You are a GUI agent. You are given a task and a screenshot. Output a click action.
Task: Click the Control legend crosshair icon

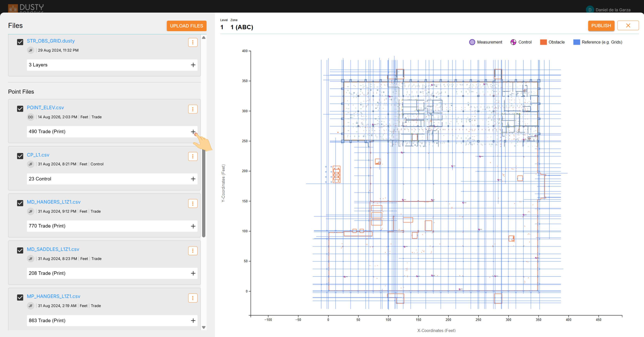(513, 42)
